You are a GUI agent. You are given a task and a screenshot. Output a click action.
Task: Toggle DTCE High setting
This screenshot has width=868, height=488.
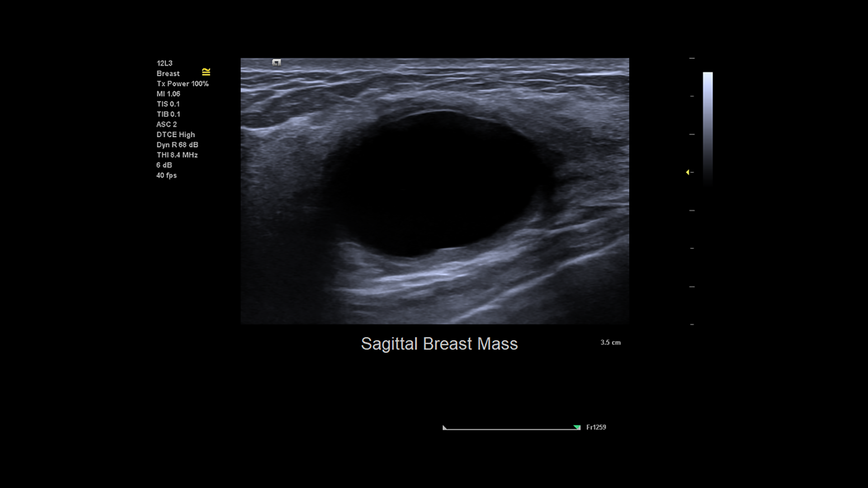click(x=175, y=135)
